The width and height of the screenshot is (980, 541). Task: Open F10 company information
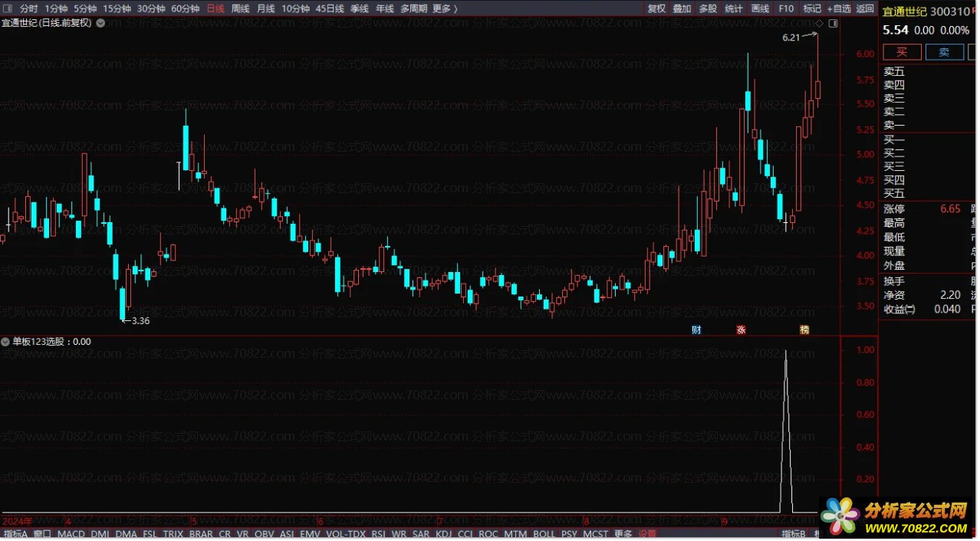[x=786, y=8]
